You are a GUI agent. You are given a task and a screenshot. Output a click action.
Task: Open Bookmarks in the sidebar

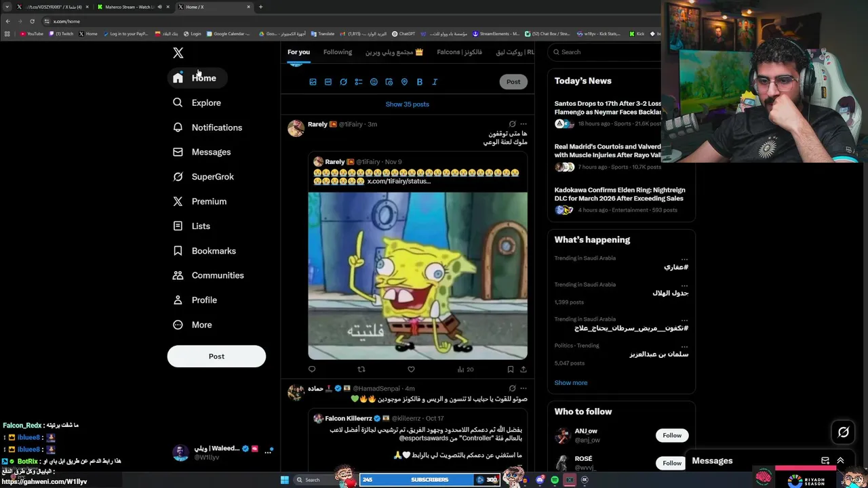coord(205,251)
